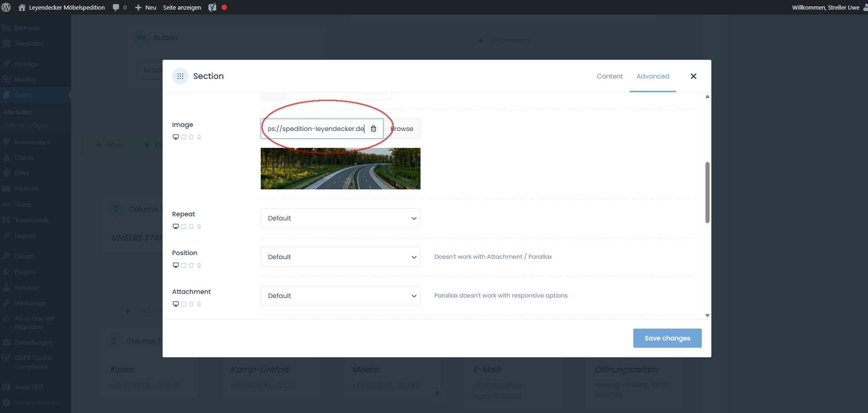Click the Section drag-handle grid icon
Image resolution: width=868 pixels, height=413 pixels.
tap(180, 76)
